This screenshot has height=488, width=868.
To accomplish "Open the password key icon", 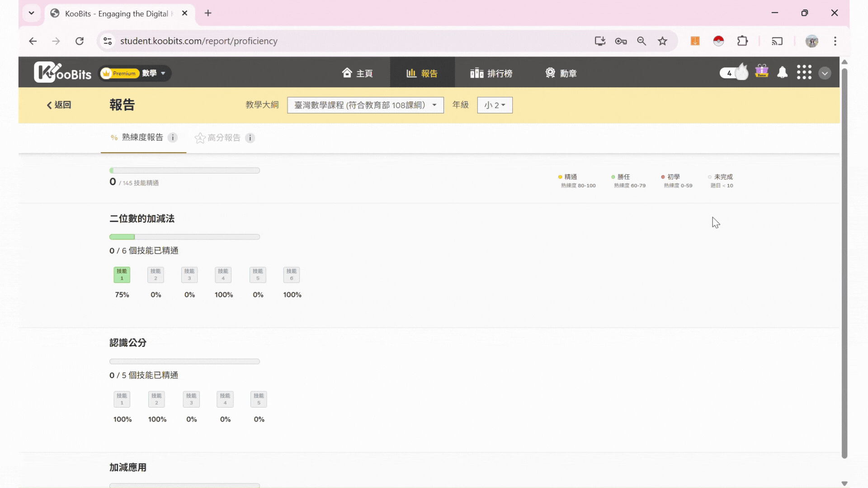I will (x=621, y=41).
